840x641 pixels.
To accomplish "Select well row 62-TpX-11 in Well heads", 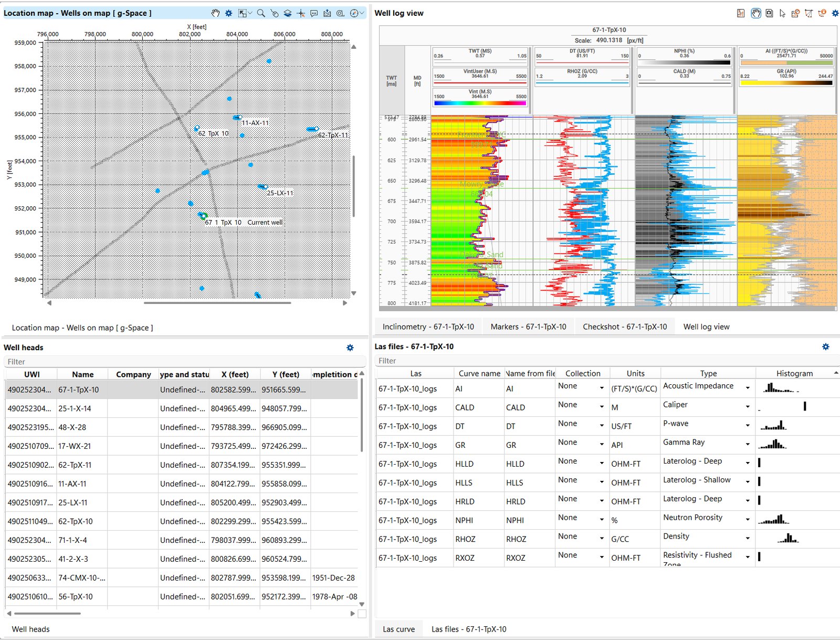I will [x=182, y=465].
